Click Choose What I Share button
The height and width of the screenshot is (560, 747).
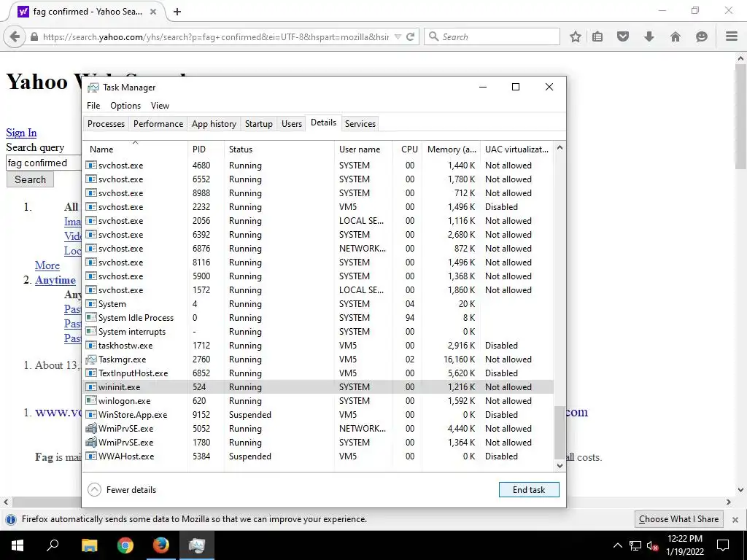coord(678,519)
